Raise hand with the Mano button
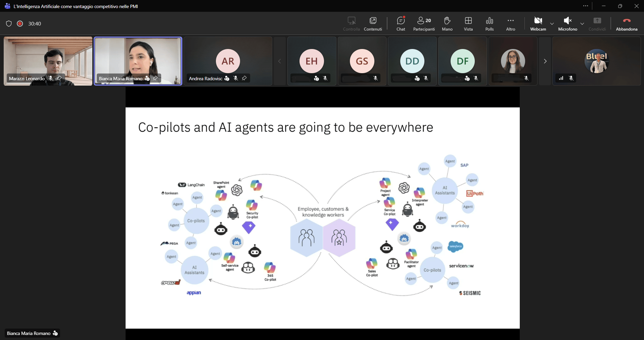The image size is (644, 340). [x=447, y=24]
